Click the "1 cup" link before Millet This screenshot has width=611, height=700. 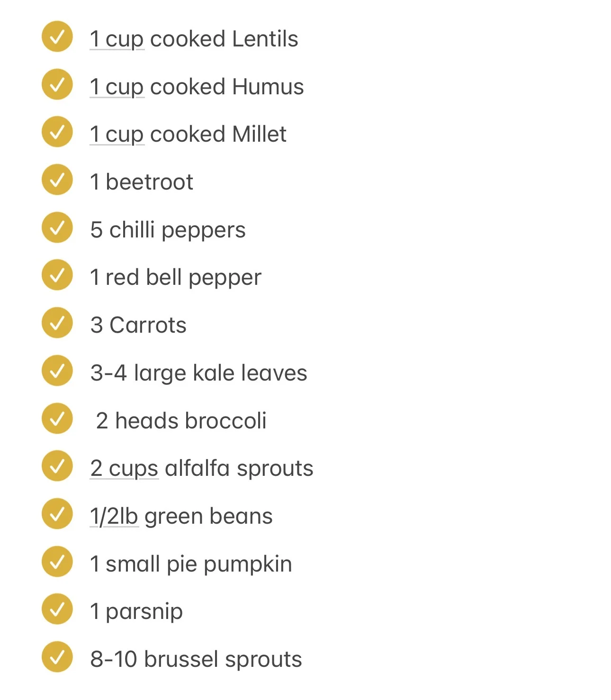(x=117, y=135)
